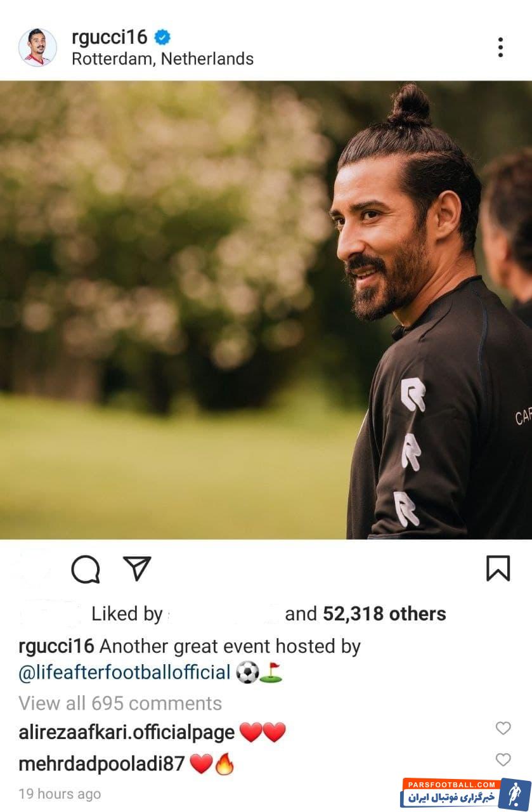View all 695 comments

[x=120, y=704]
